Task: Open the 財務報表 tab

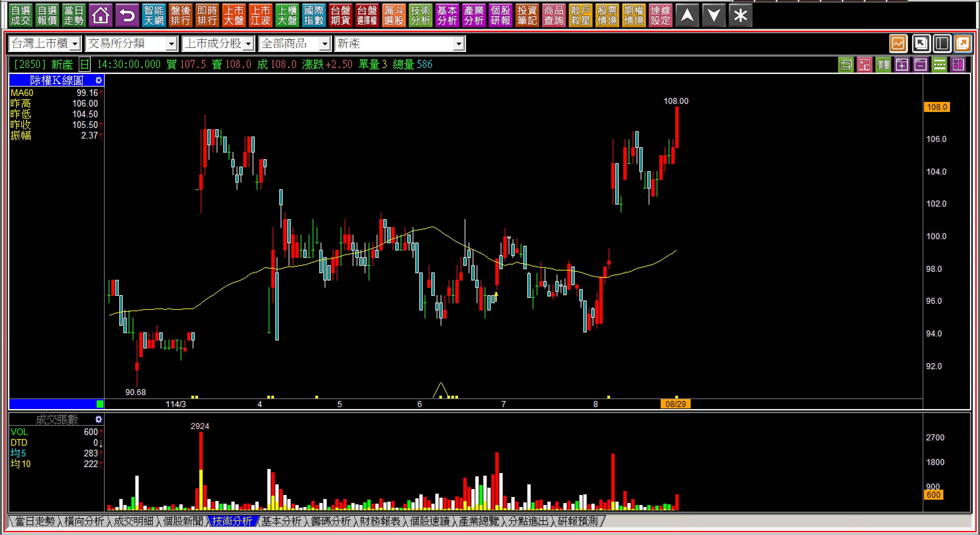Action: click(x=380, y=521)
